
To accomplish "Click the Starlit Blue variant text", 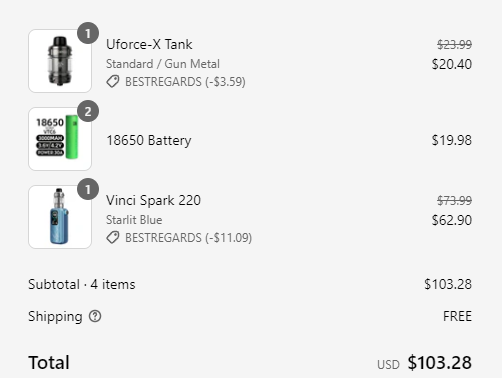I will pos(134,220).
